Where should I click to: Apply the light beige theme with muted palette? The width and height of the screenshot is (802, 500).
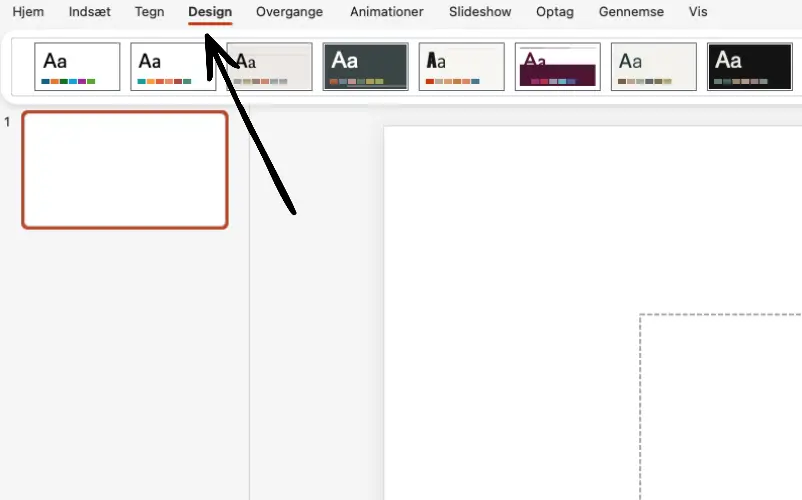click(x=654, y=66)
